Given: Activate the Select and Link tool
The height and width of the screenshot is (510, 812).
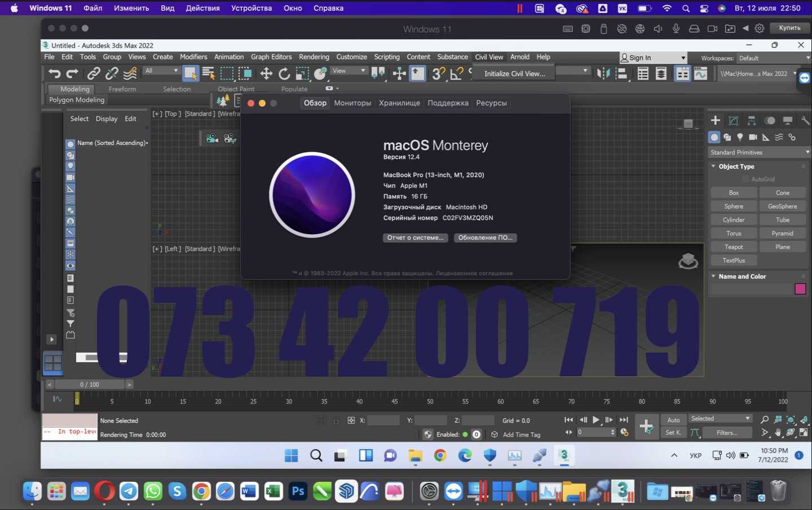Looking at the screenshot, I should [x=94, y=73].
